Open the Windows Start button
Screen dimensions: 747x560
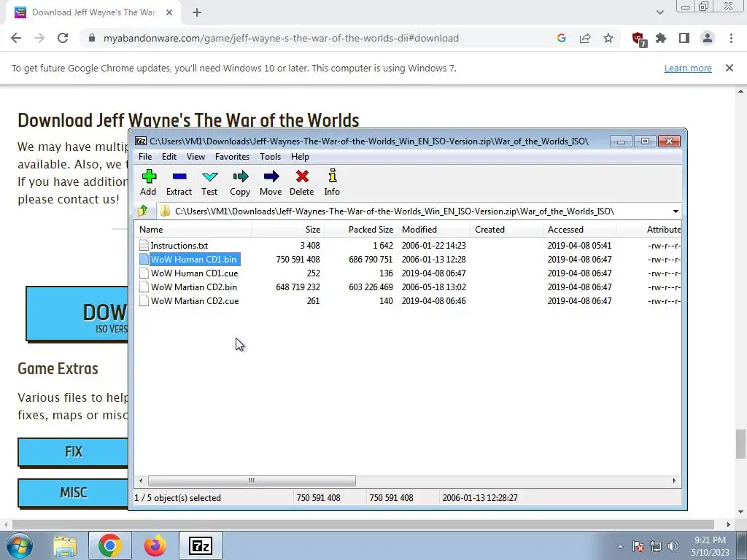click(19, 545)
